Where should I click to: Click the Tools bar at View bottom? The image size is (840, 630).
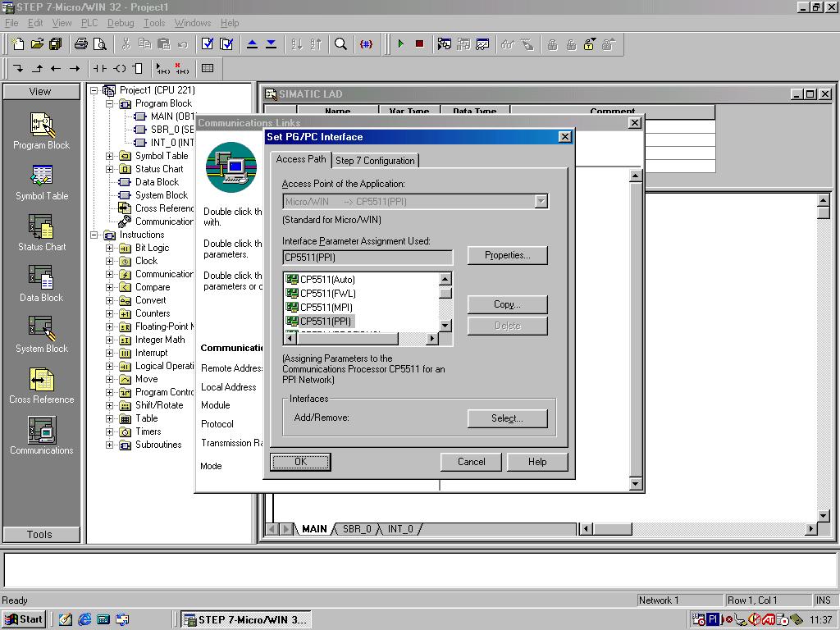click(x=41, y=534)
